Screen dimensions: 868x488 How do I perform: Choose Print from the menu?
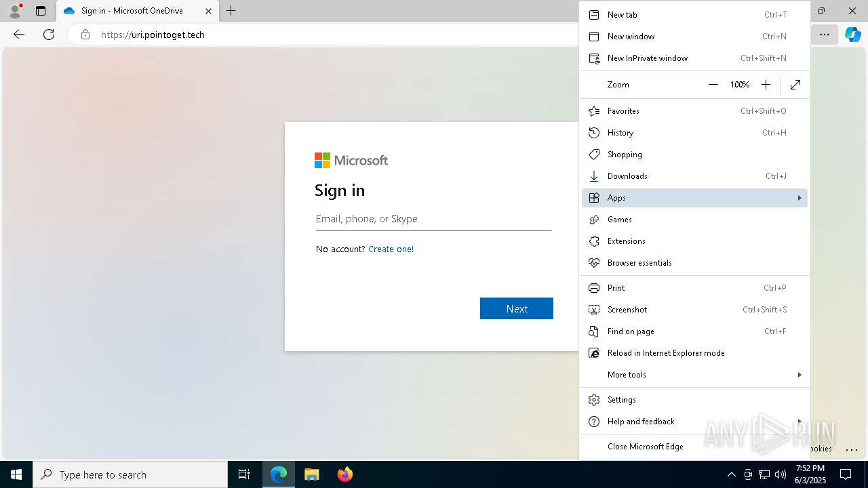click(694, 288)
